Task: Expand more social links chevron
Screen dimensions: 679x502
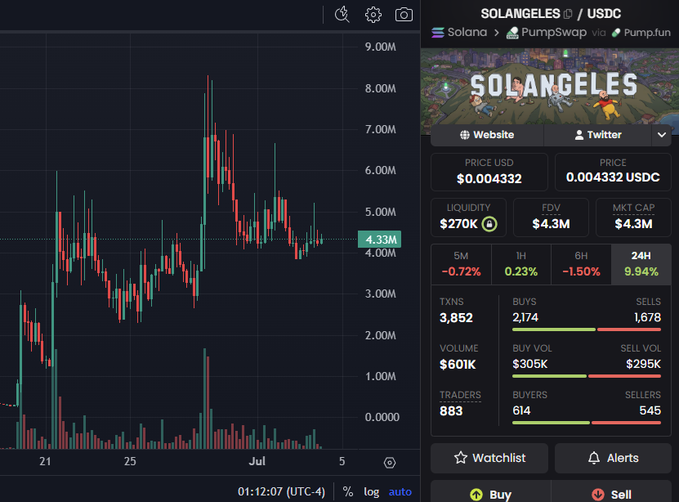Action: [x=661, y=135]
